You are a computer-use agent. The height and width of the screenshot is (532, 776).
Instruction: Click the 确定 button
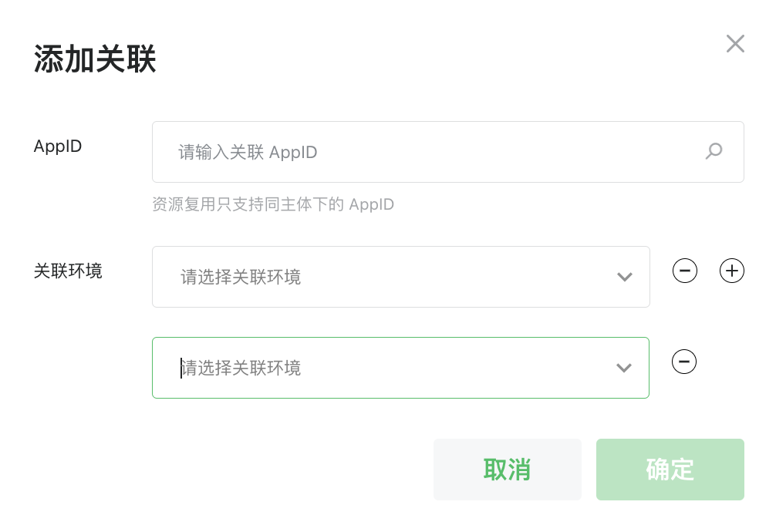670,469
